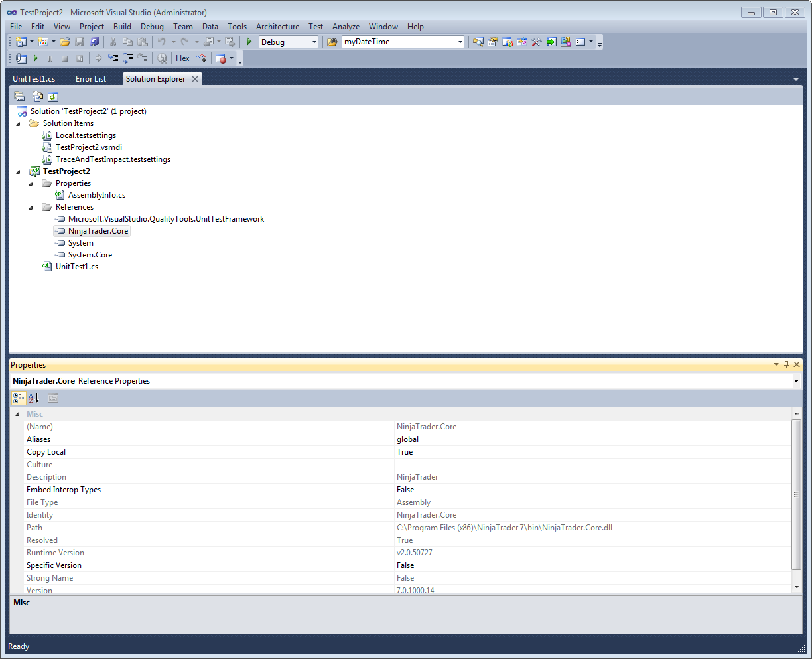Open Properties panel window position dropdown
This screenshot has width=812, height=659.
tap(776, 364)
